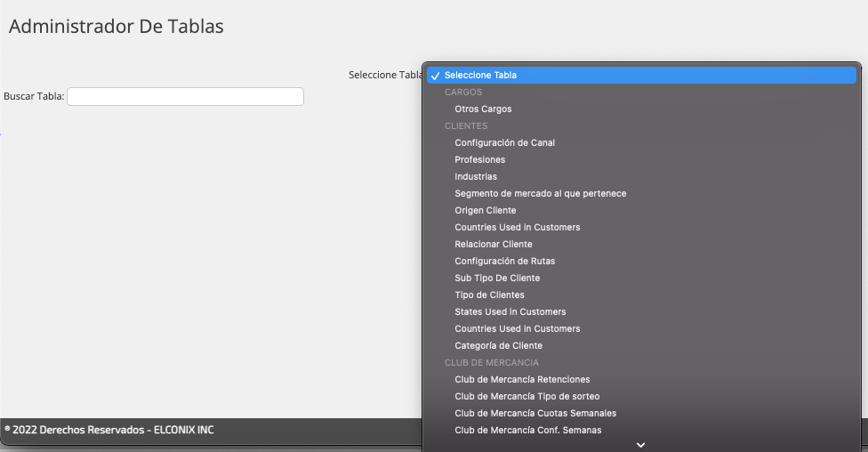Click the '2022 Derechos Reservados - ELCONIX INC' footer text
Image resolution: width=868 pixels, height=452 pixels.
coord(109,430)
